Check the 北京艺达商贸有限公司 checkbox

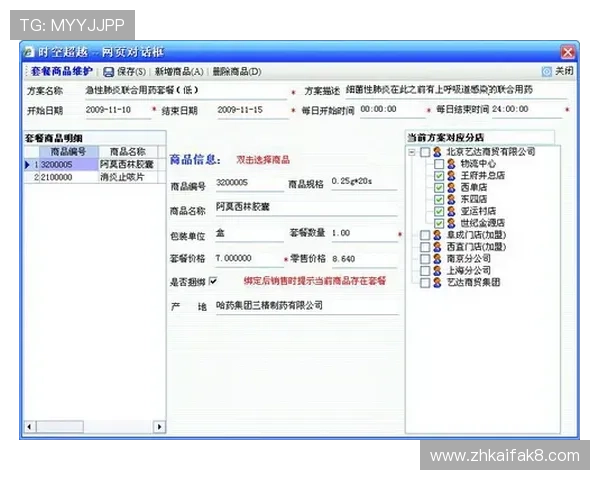pos(425,152)
